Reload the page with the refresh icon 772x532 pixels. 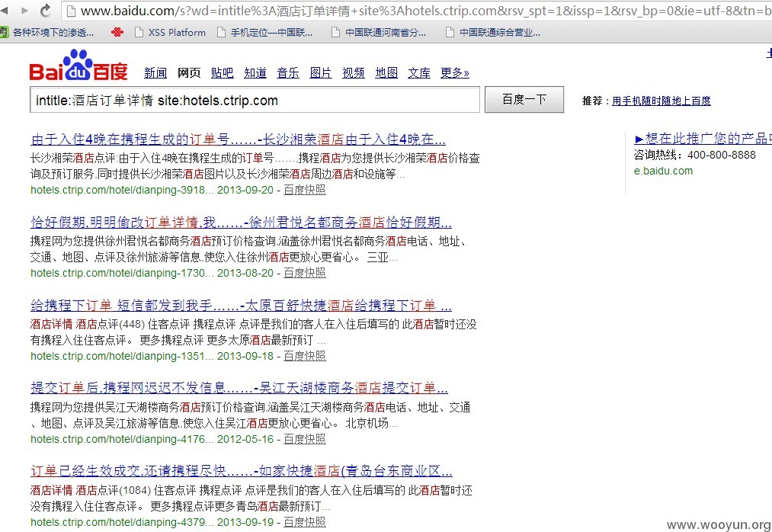pos(46,10)
